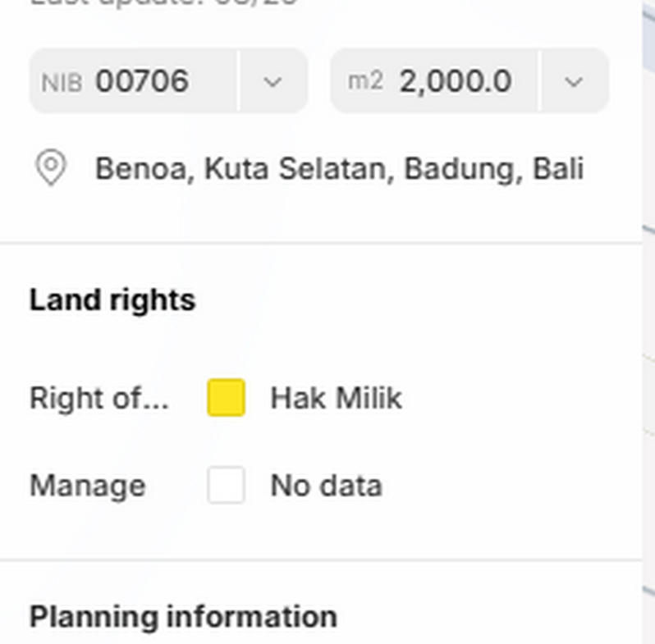Click the Land rights section heading

tap(112, 300)
